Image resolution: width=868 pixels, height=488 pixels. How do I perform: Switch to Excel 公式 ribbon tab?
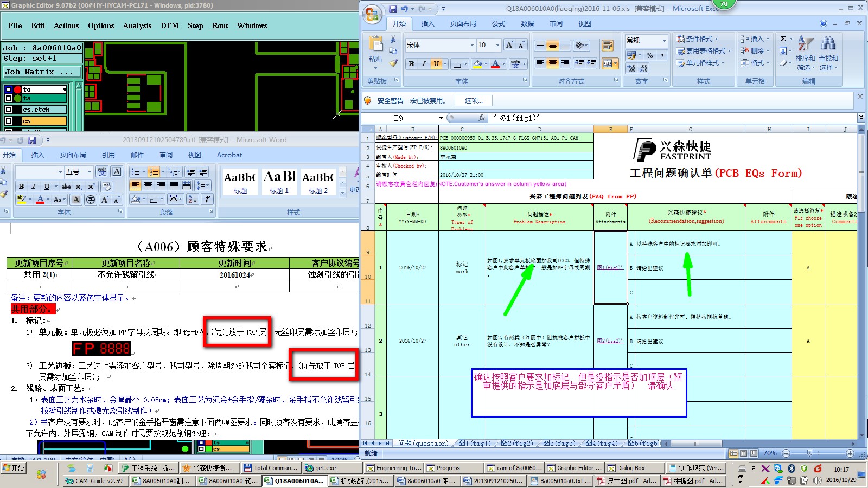[499, 24]
